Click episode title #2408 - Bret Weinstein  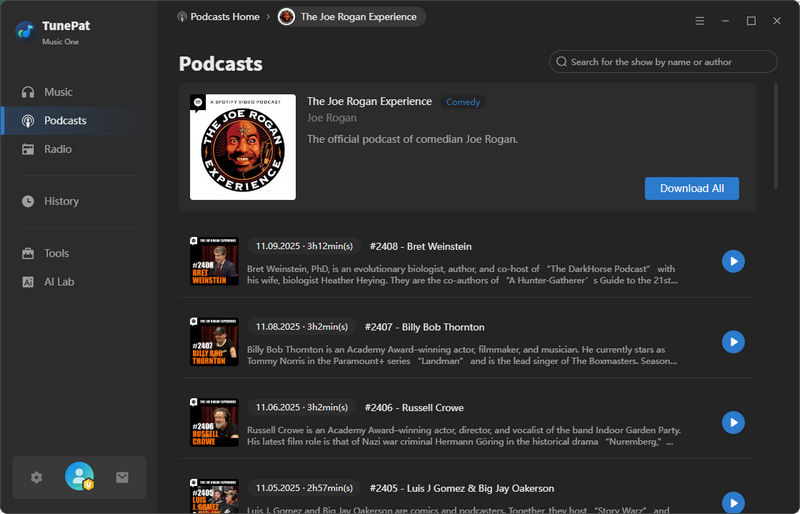[420, 247]
